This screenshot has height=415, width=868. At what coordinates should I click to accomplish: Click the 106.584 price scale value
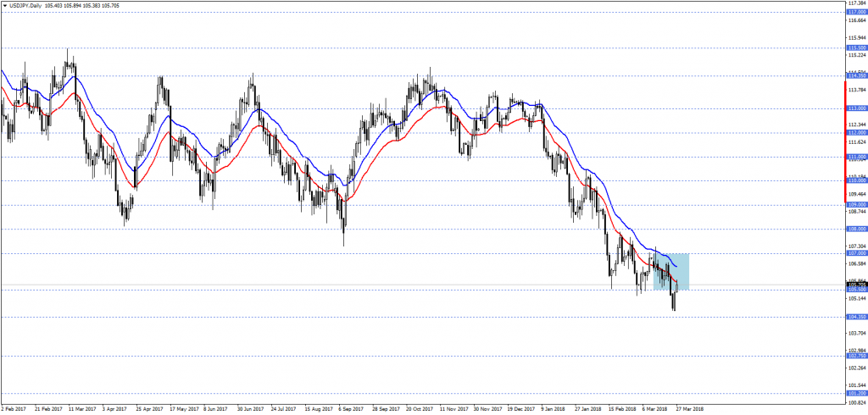(x=857, y=263)
